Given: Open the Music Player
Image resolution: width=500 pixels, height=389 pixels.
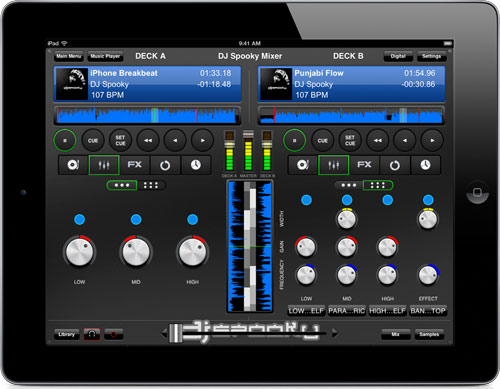Looking at the screenshot, I should click(x=105, y=56).
